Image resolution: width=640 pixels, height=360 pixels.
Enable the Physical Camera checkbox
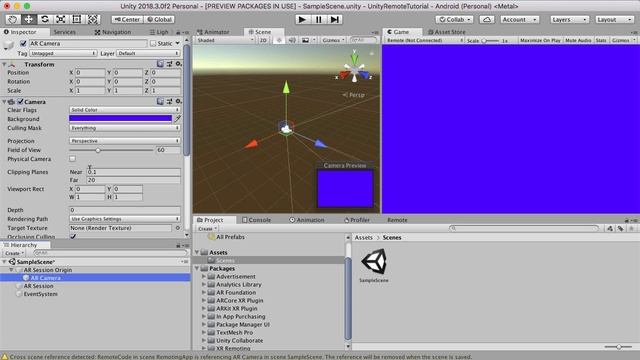pyautogui.click(x=72, y=159)
